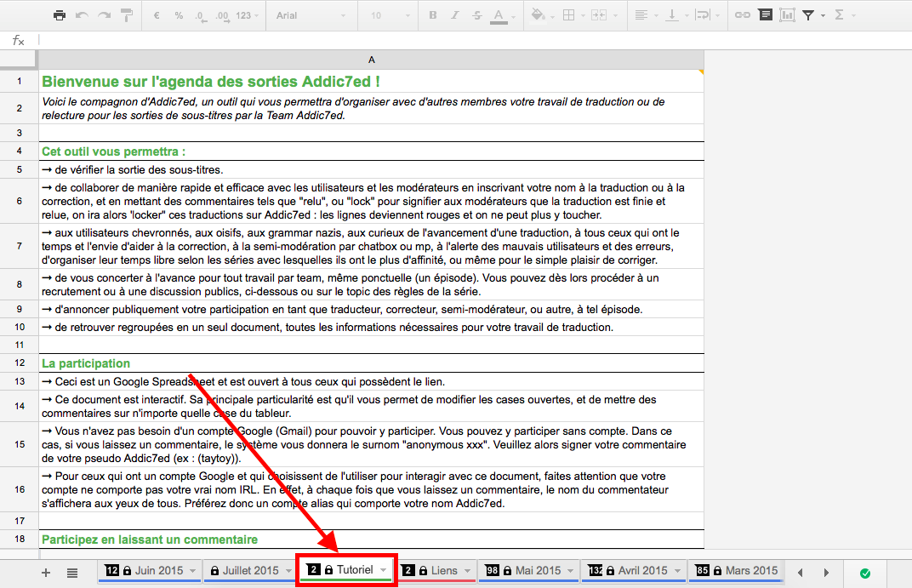The image size is (912, 588).
Task: Toggle strikethrough formatting
Action: click(476, 15)
